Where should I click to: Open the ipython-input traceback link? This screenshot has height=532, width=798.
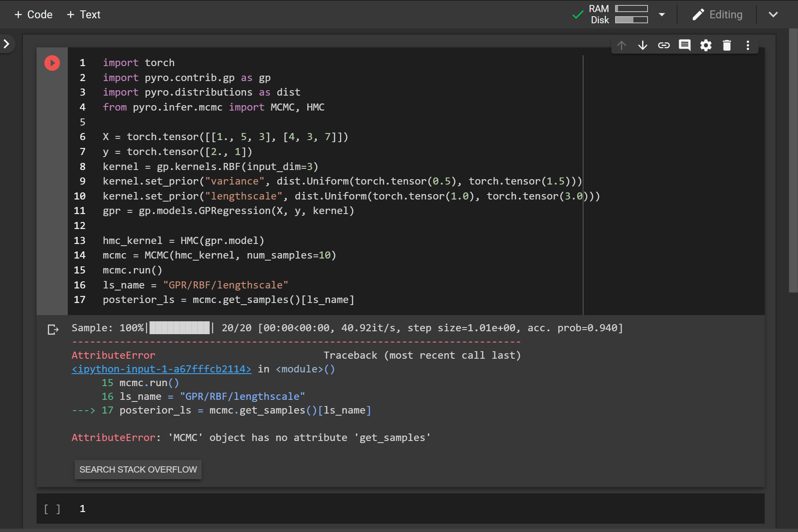(x=161, y=369)
